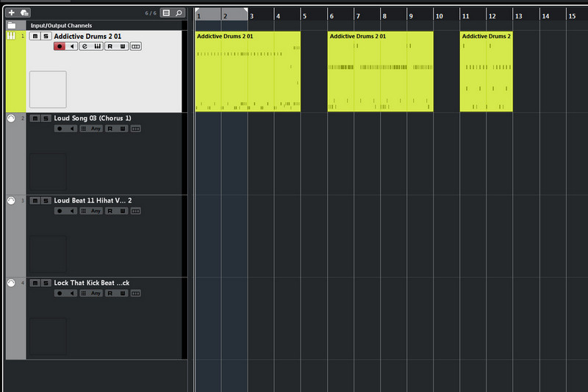Screen dimensions: 588x392
Task: Mute the Addictive Drums 2 01 track
Action: [x=35, y=36]
